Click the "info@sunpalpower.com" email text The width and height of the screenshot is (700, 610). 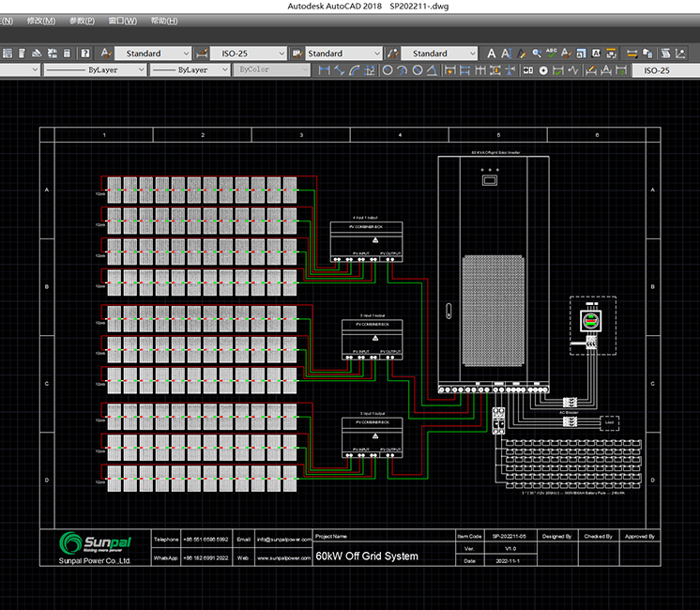284,540
